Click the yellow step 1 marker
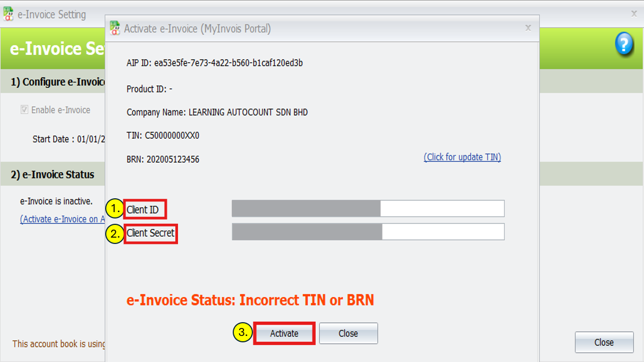The width and height of the screenshot is (644, 362). (114, 209)
